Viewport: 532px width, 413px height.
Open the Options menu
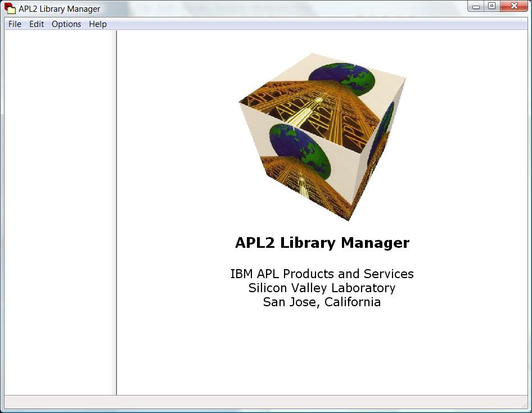[66, 24]
